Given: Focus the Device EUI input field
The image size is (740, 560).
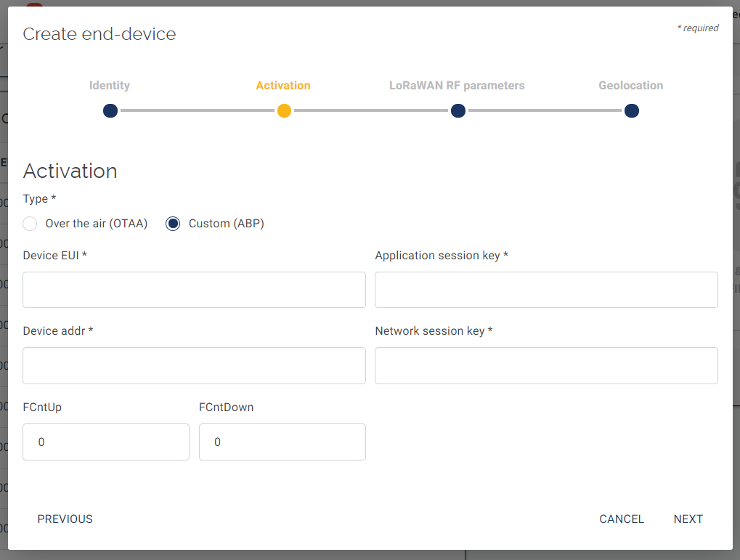Looking at the screenshot, I should (194, 290).
